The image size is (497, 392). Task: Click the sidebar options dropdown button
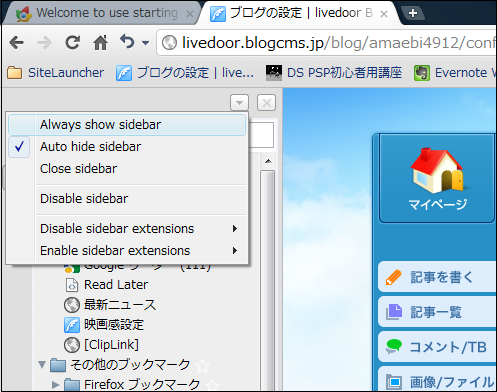pos(239,103)
